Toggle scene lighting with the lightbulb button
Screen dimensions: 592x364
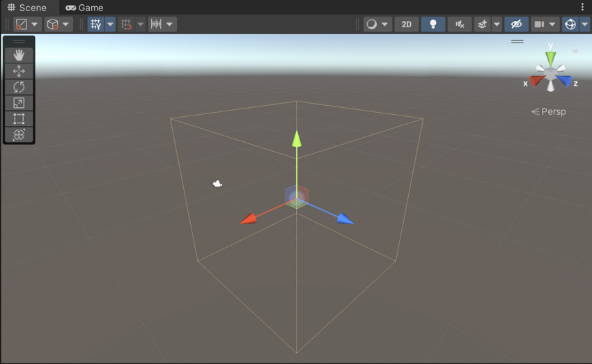coord(433,24)
